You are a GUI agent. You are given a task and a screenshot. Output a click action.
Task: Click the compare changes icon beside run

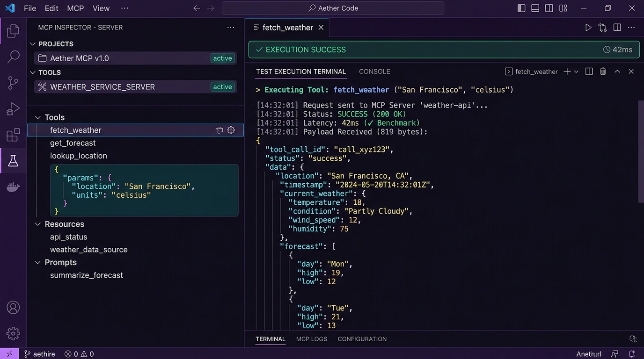click(x=602, y=28)
